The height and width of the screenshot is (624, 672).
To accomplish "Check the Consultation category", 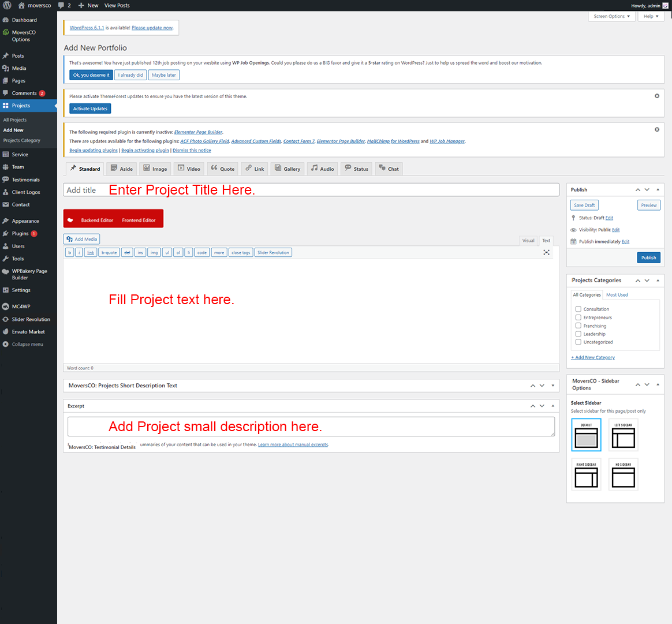I will [578, 309].
